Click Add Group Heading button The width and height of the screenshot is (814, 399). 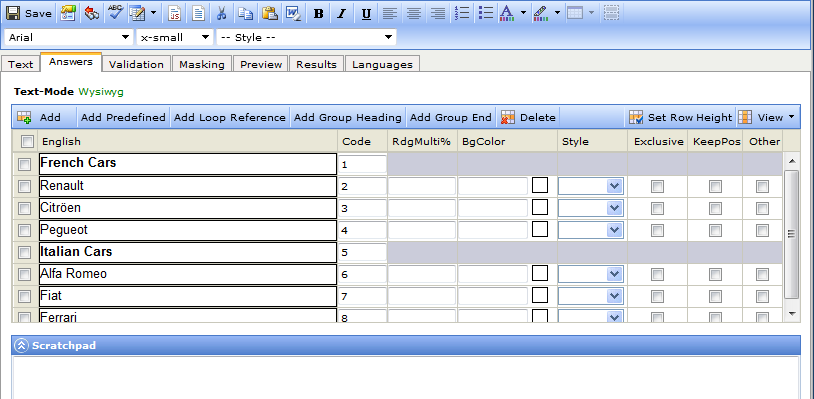(x=347, y=117)
